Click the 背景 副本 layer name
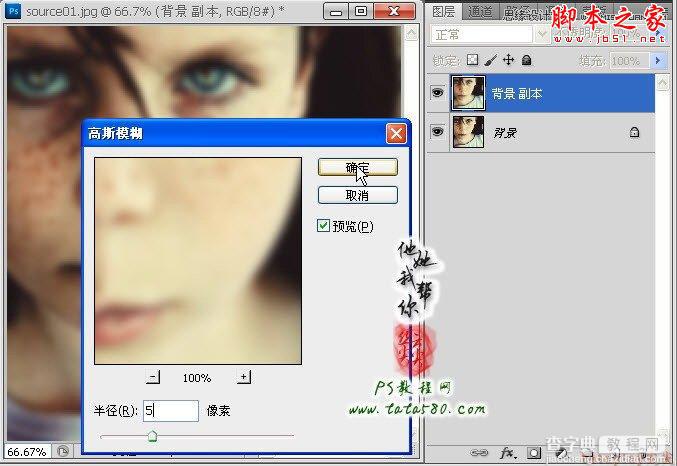This screenshot has width=677, height=466. (x=517, y=93)
